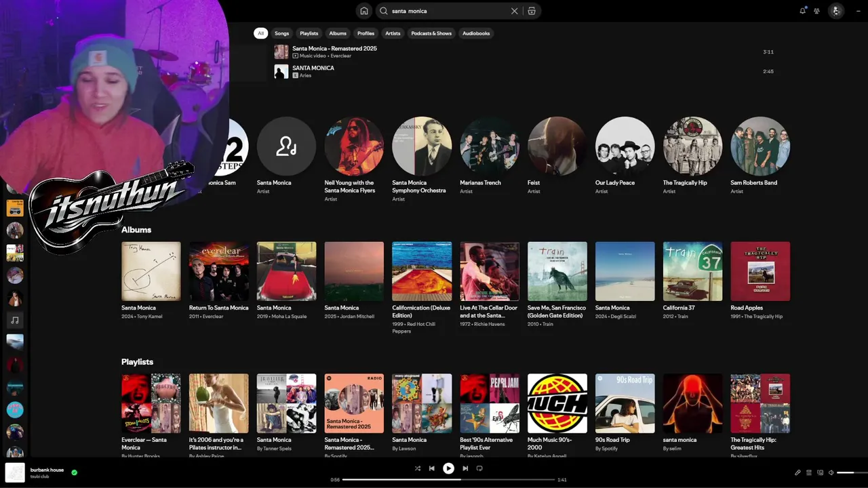This screenshot has width=868, height=488.
Task: Open Marianas Trench artist
Action: tap(490, 146)
